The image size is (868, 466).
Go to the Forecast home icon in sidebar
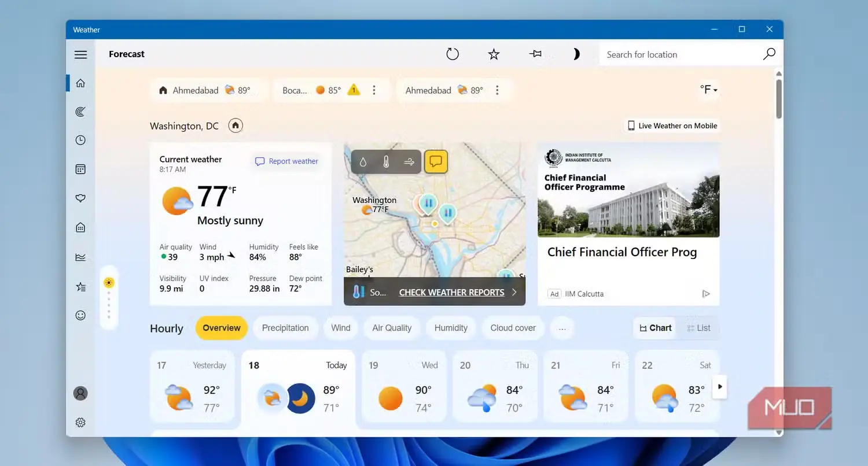pyautogui.click(x=80, y=83)
